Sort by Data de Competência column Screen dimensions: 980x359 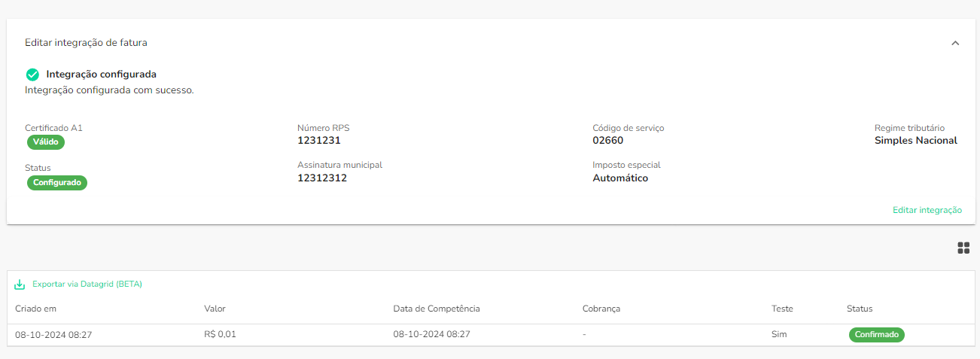pyautogui.click(x=436, y=309)
